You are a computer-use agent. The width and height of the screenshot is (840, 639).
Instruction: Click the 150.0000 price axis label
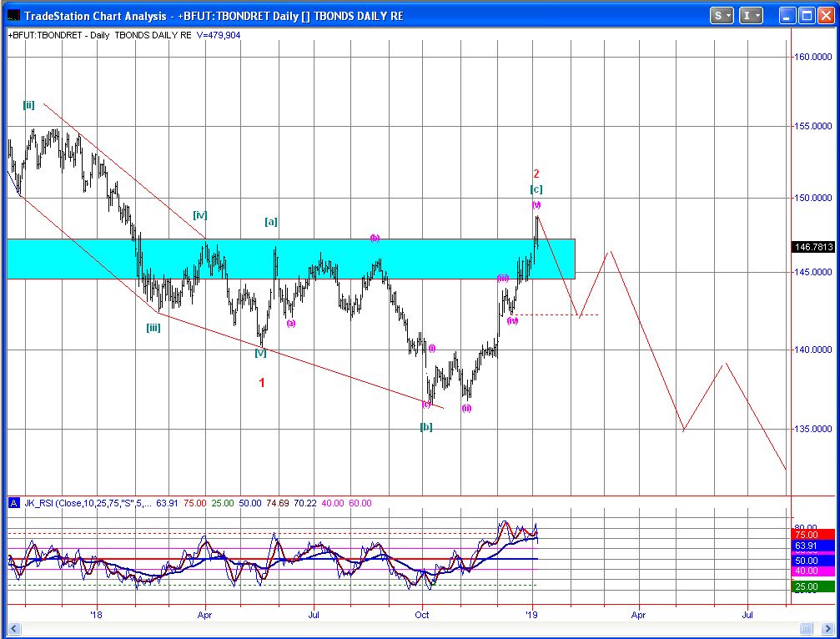(812, 198)
